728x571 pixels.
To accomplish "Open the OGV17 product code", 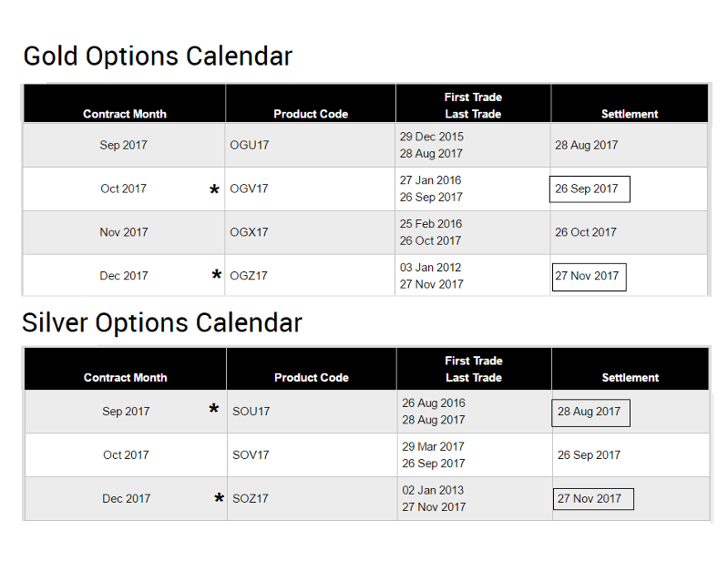I will click(249, 189).
